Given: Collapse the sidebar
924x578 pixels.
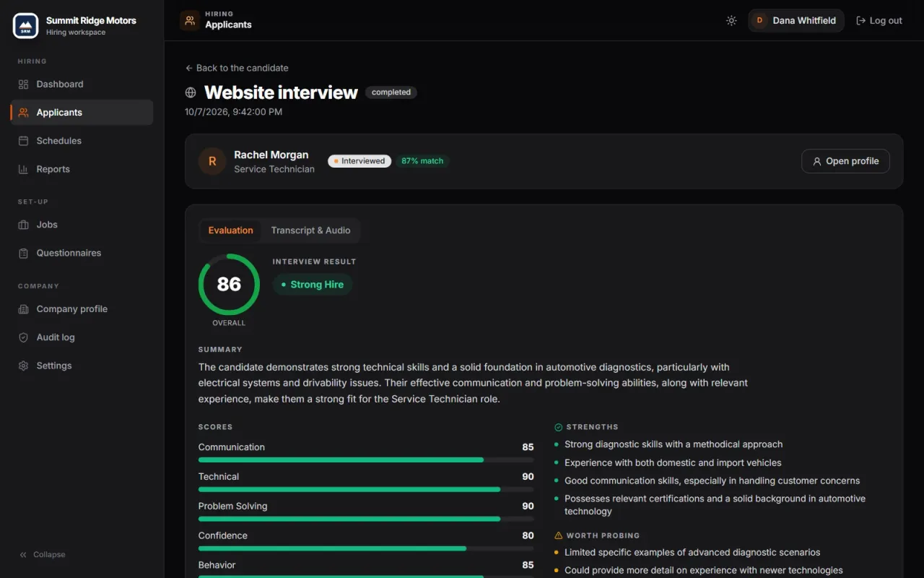Looking at the screenshot, I should [x=42, y=555].
